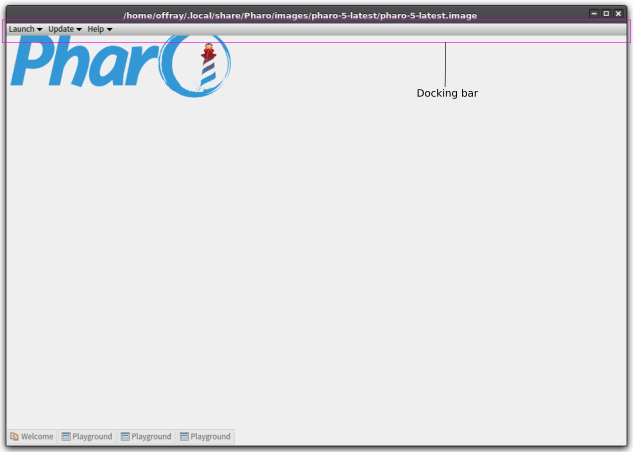Click the third Playground taskbar icon
Image resolution: width=633 pixels, height=452 pixels.
coord(184,437)
